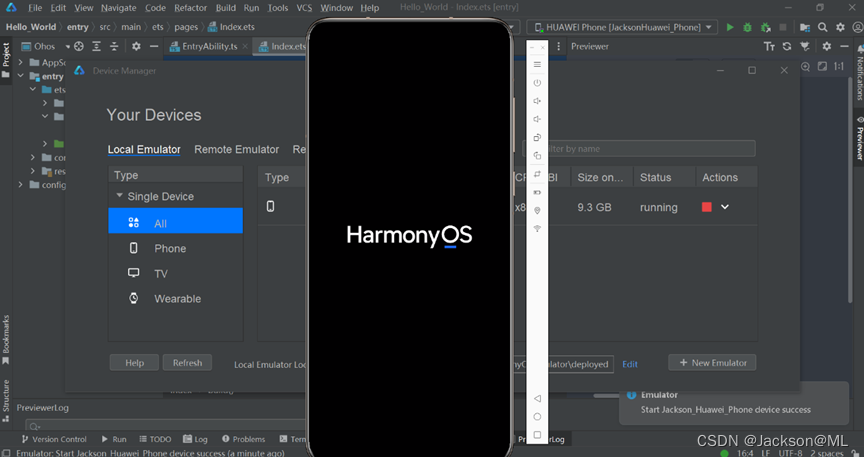
Task: Open the Log tool window
Action: [x=196, y=439]
